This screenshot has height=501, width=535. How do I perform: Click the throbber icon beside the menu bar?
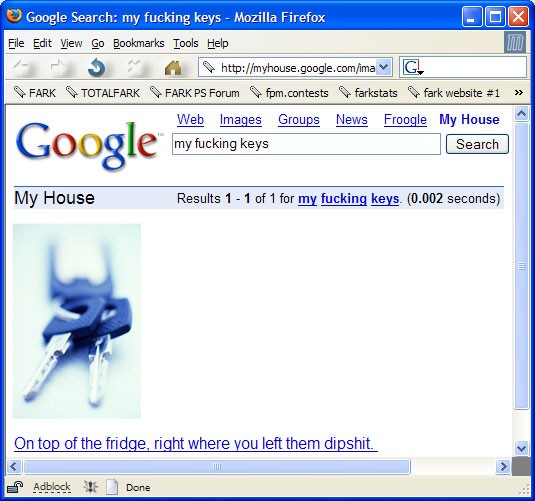coord(514,43)
